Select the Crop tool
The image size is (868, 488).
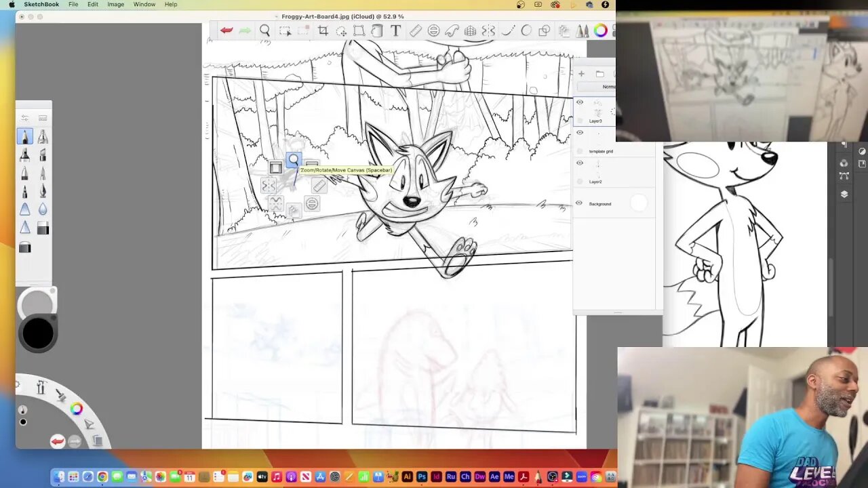tap(323, 30)
